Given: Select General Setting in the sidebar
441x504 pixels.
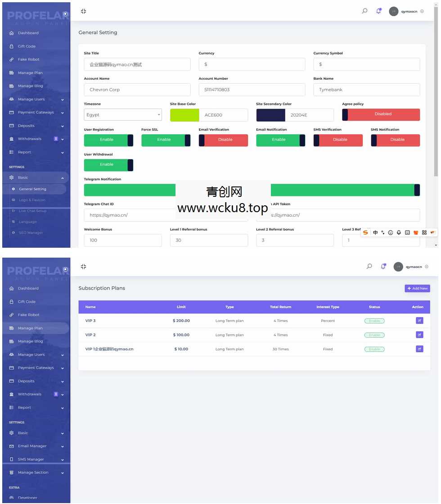Looking at the screenshot, I should (34, 189).
